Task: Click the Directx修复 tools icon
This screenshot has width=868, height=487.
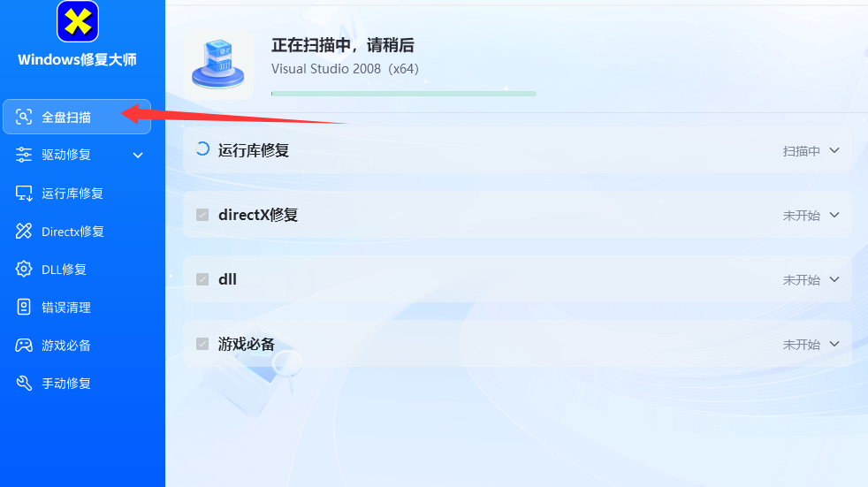Action: [24, 231]
